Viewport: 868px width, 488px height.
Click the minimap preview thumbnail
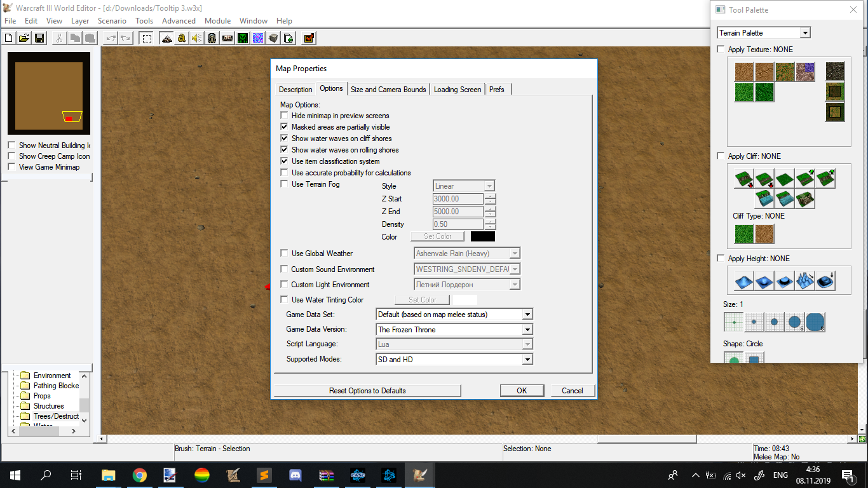pyautogui.click(x=49, y=93)
